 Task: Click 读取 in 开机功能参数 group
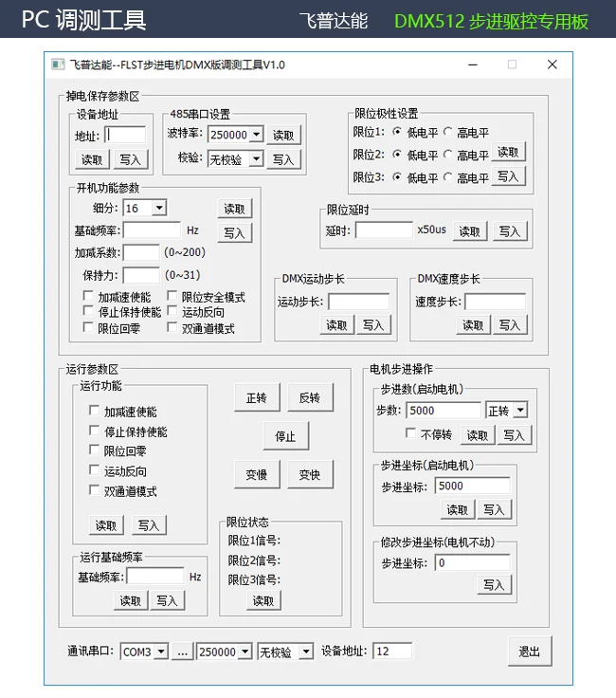(235, 209)
